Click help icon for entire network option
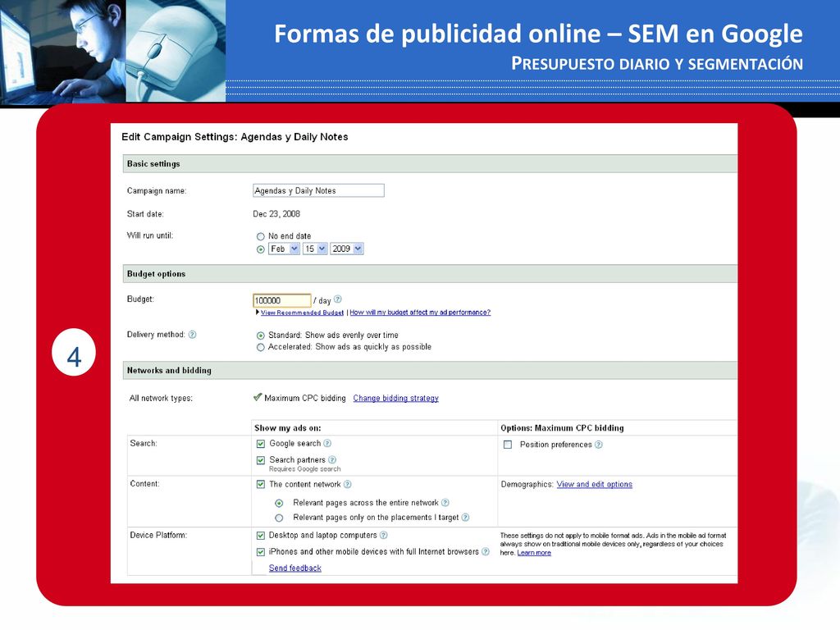The image size is (840, 630). coord(445,503)
